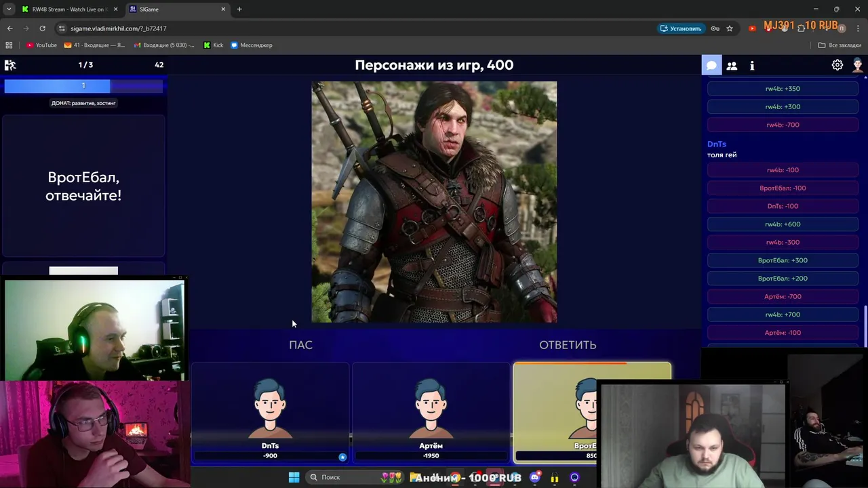Click the rw4b: +350 log entry
868x488 pixels.
tap(783, 89)
